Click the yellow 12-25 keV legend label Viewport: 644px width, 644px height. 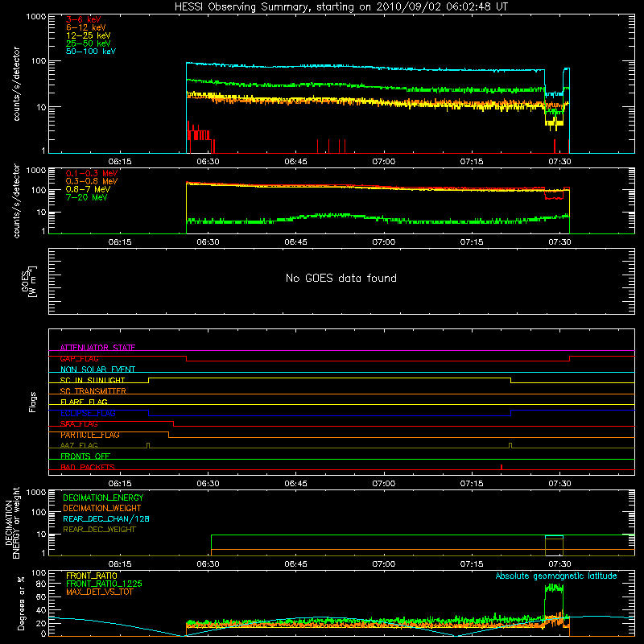coord(89,35)
